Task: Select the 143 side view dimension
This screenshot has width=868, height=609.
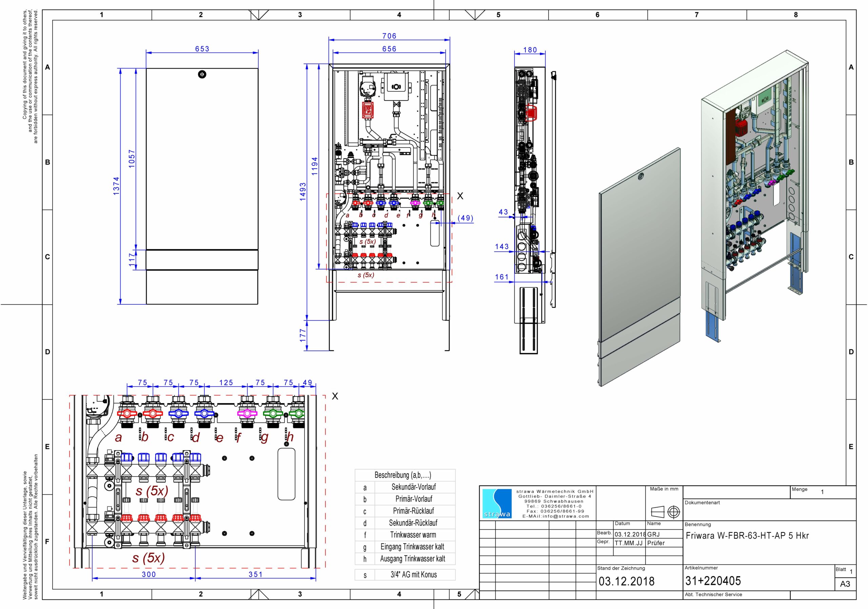Action: (502, 247)
